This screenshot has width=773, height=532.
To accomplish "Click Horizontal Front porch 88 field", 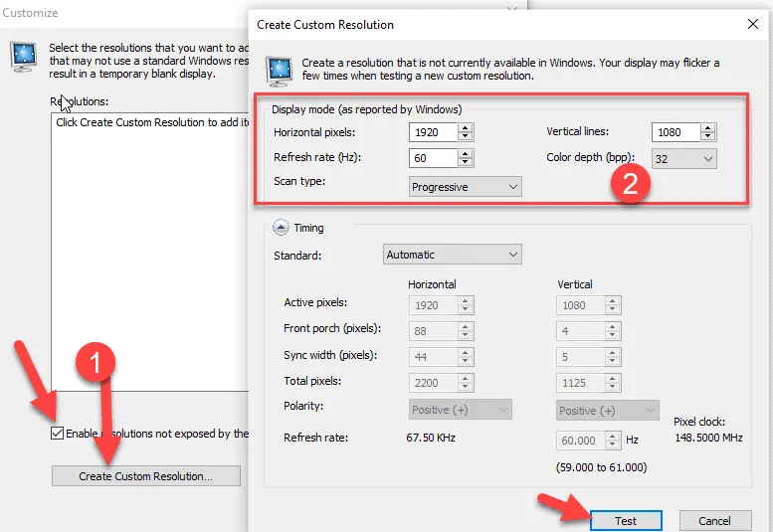I will tap(434, 331).
